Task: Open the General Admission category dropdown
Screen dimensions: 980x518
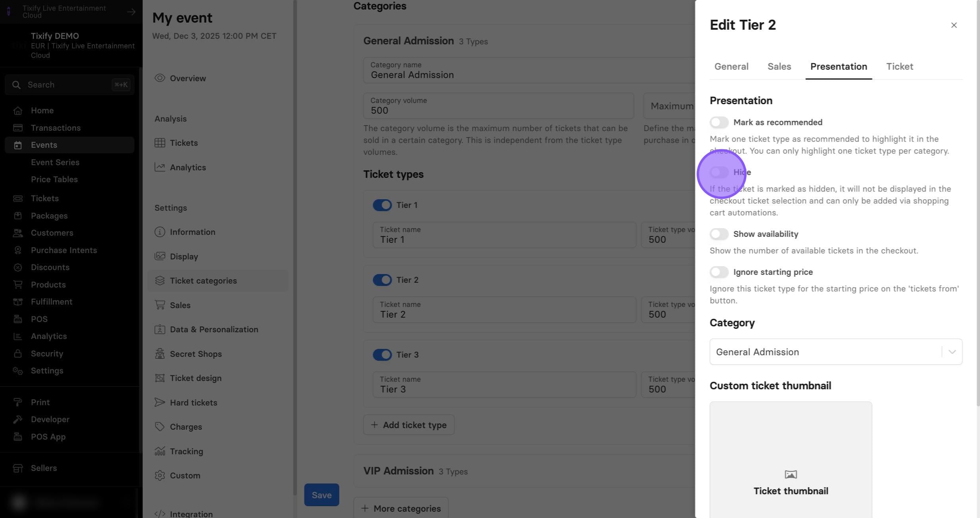Action: pos(836,352)
